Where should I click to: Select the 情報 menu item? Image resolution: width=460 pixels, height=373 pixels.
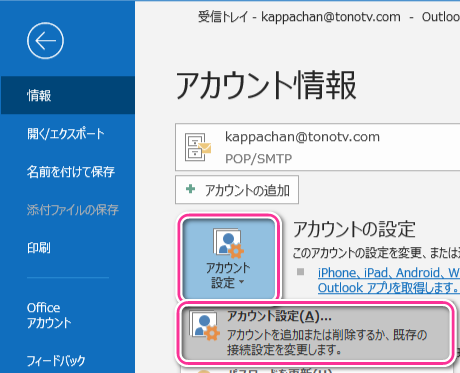[x=68, y=95]
